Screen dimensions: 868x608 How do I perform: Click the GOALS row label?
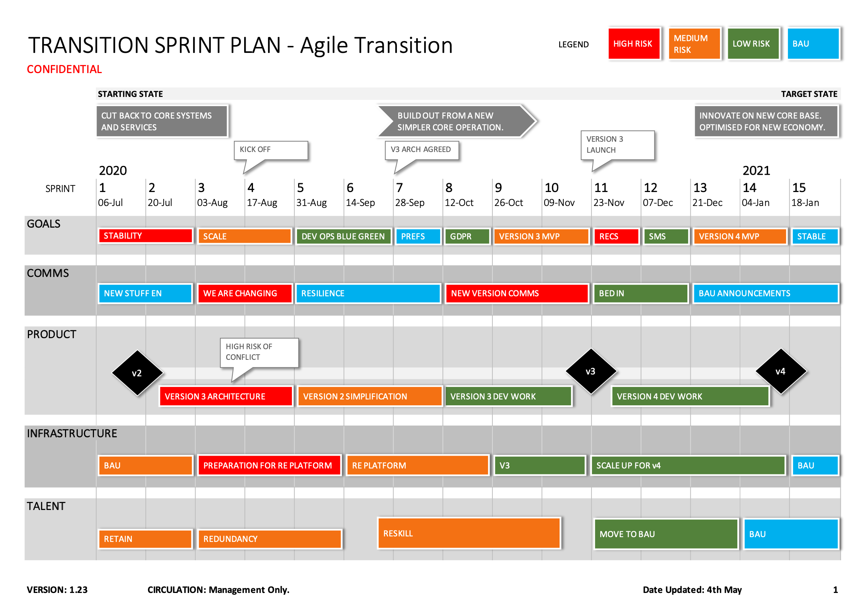coord(34,227)
